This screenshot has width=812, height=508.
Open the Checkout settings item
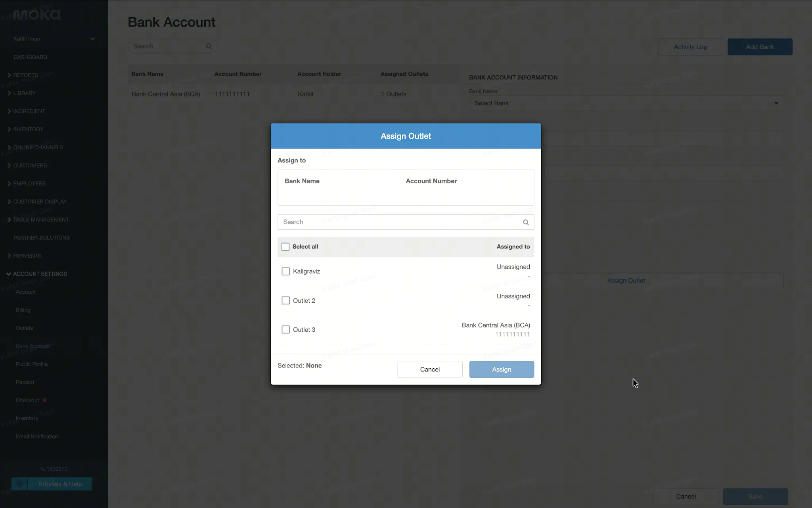[x=27, y=400]
